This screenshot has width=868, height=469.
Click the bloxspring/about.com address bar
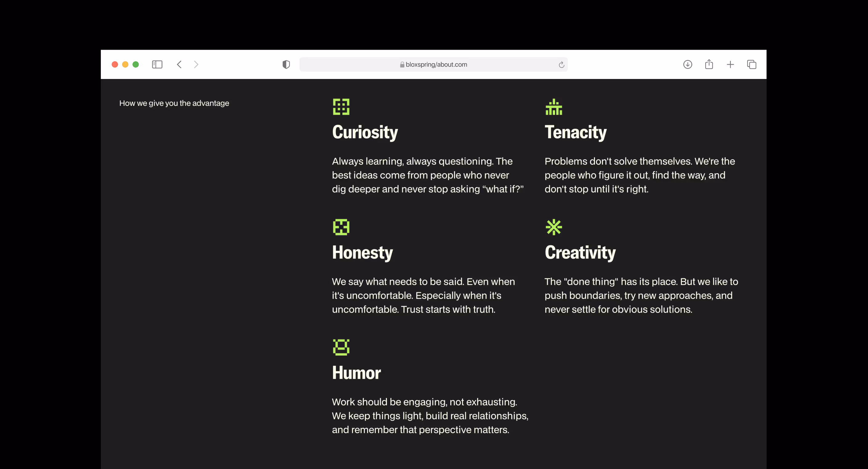point(433,64)
